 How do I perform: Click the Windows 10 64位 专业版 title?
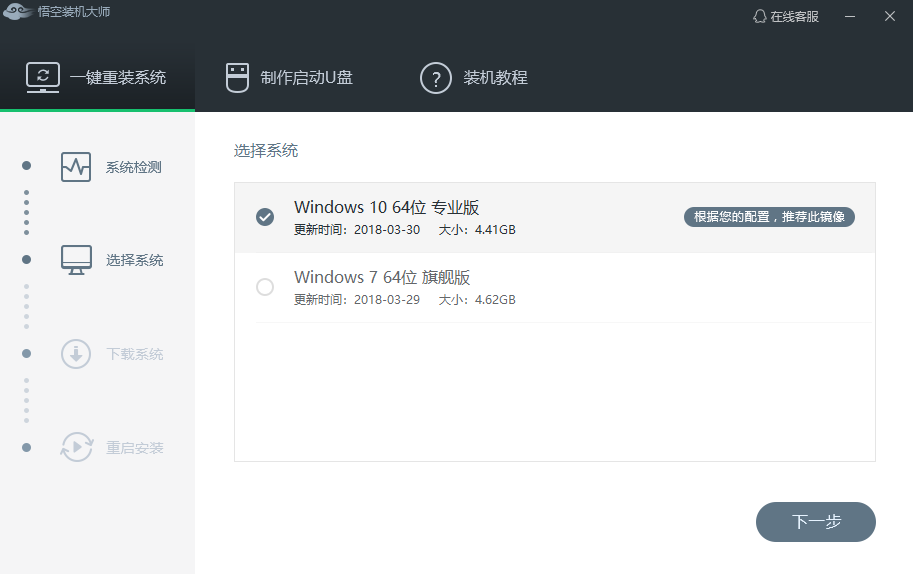pos(387,207)
